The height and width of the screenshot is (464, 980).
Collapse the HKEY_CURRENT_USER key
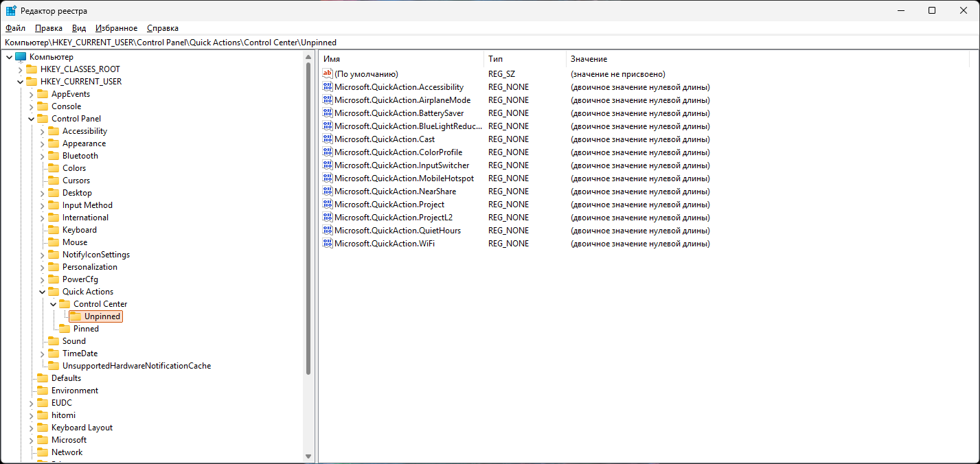pyautogui.click(x=20, y=82)
